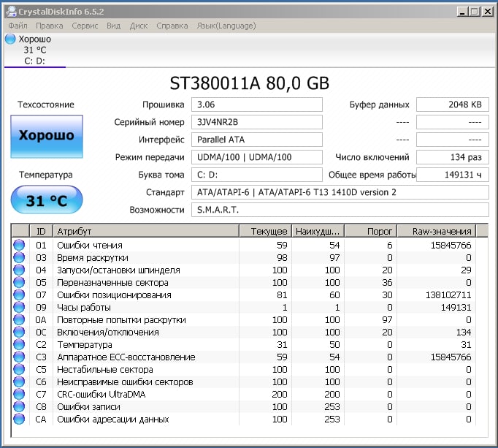
Task: Click status orb for Ошибки позиционирования row
Action: 19,295
